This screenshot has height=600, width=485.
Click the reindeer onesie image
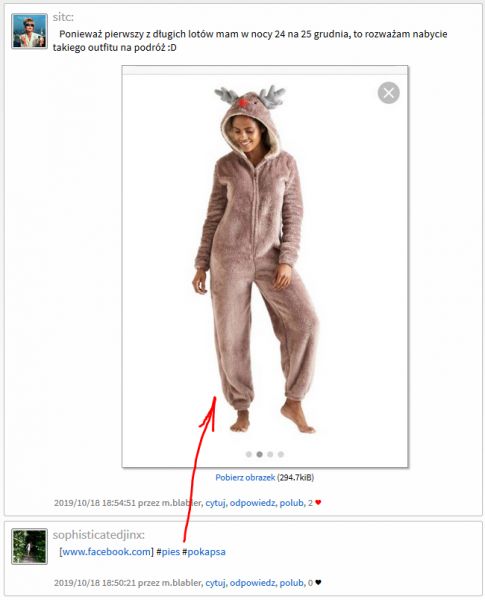click(256, 258)
